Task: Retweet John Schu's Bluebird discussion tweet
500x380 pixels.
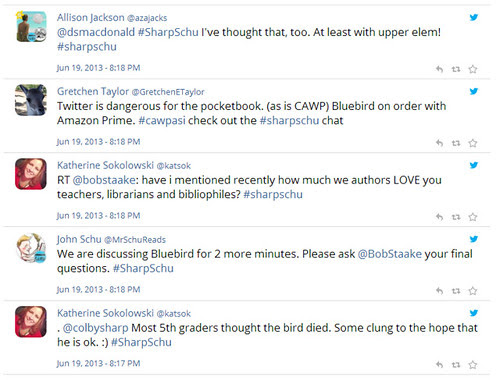Action: tap(456, 291)
